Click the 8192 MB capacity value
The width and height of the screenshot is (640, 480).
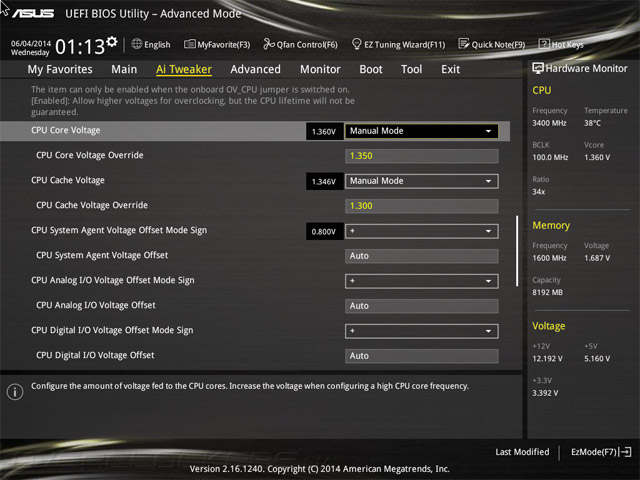pyautogui.click(x=547, y=292)
